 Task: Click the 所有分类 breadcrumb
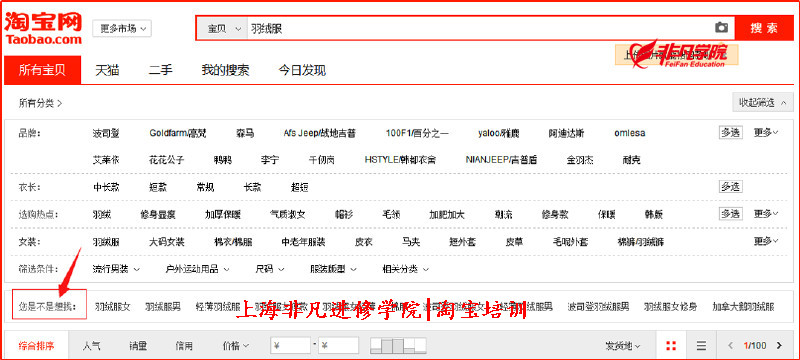click(x=40, y=103)
